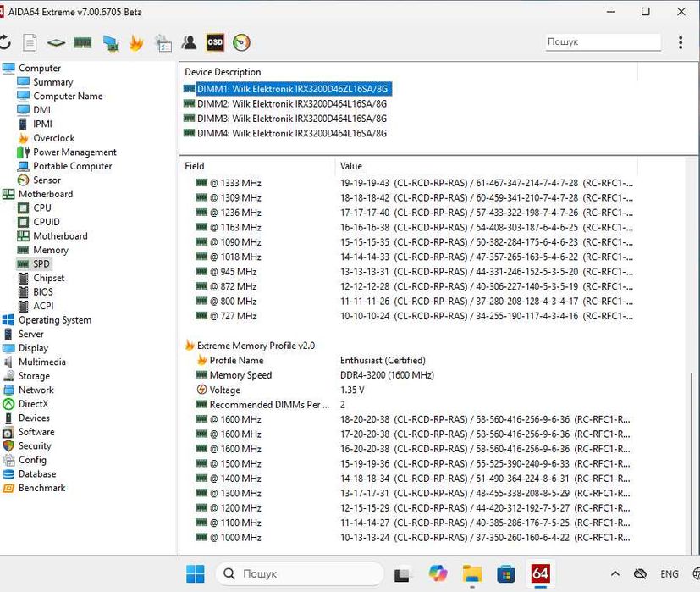
Task: Select the Memory Speed DDR4-3200 row
Action: coord(315,375)
